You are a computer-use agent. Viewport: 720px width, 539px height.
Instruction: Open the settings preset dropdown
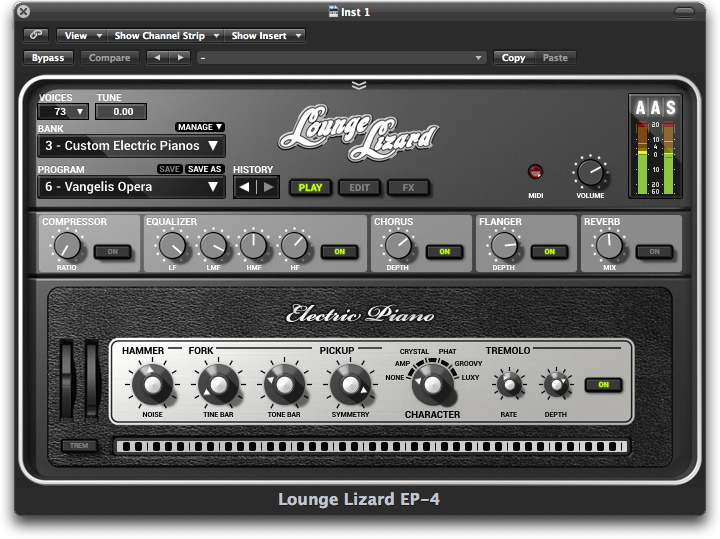point(341,58)
